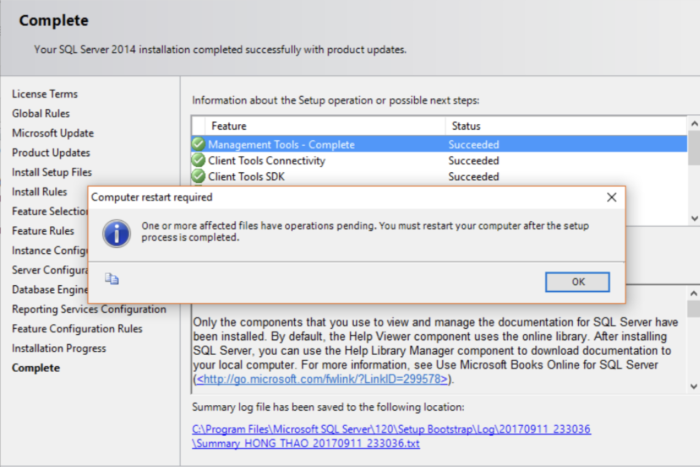Click the Status column header
This screenshot has height=467, width=700.
tap(566, 126)
